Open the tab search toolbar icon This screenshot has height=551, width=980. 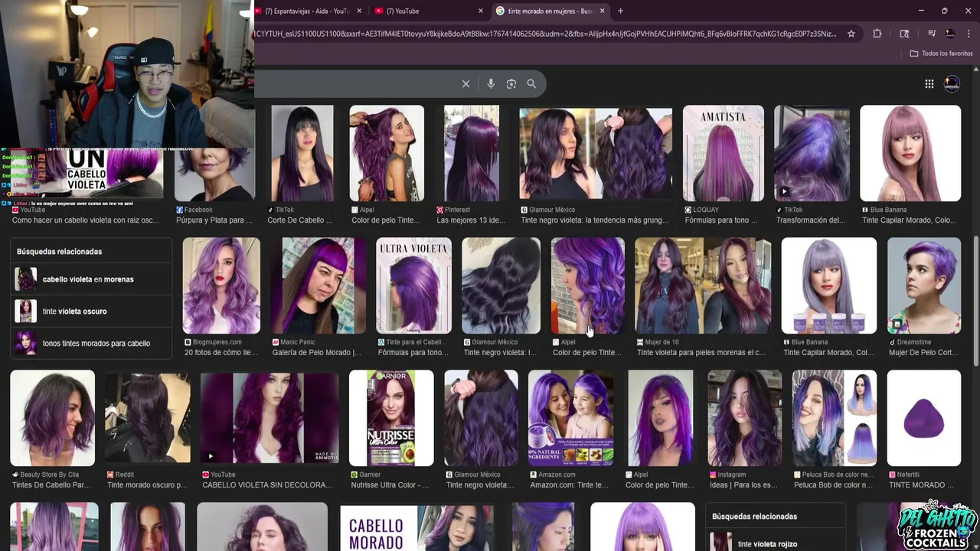(904, 34)
